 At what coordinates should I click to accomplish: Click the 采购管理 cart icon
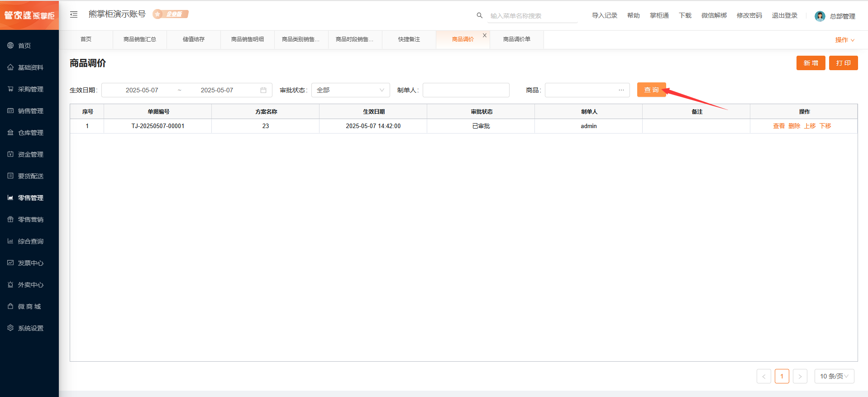click(10, 89)
